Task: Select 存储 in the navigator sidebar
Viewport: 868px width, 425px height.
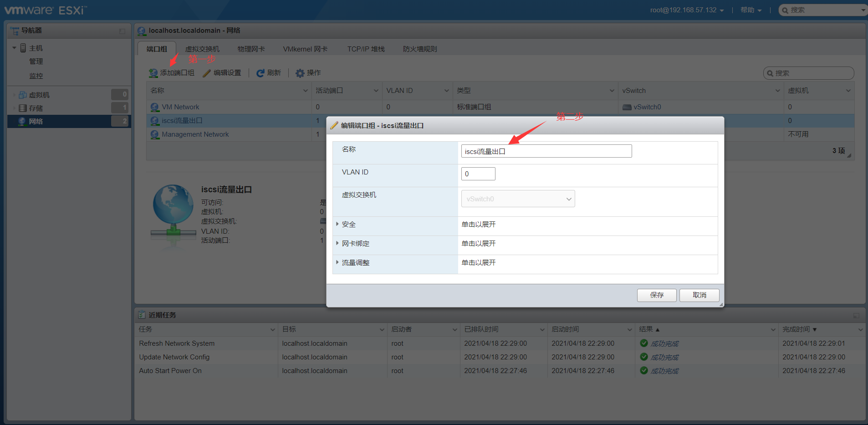Action: click(x=36, y=108)
